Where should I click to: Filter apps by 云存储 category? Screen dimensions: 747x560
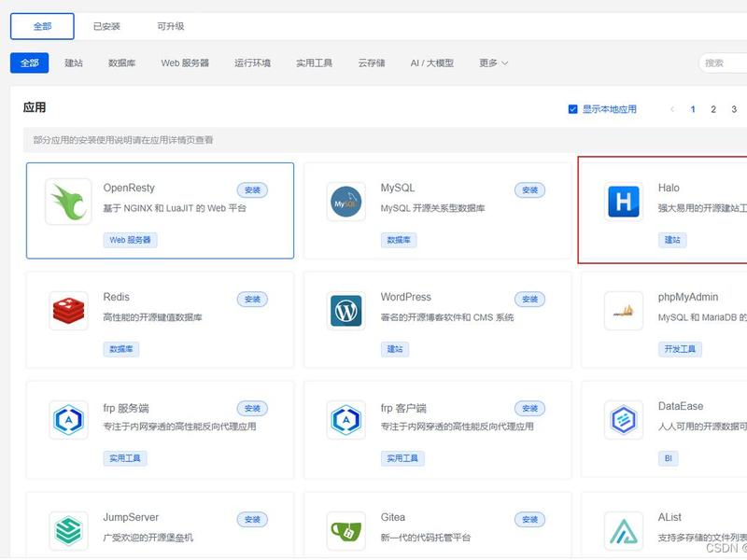pyautogui.click(x=372, y=63)
